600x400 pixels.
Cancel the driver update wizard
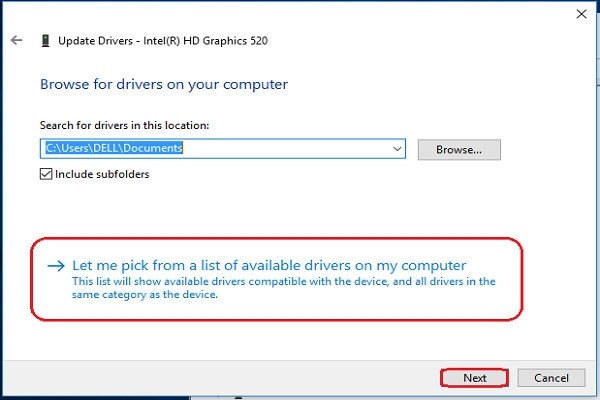tap(551, 378)
